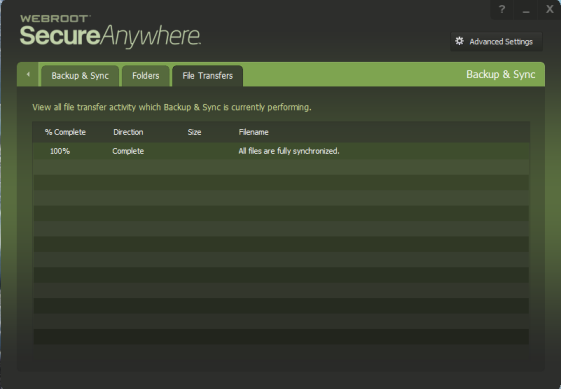Click the Direction column header

pyautogui.click(x=128, y=132)
